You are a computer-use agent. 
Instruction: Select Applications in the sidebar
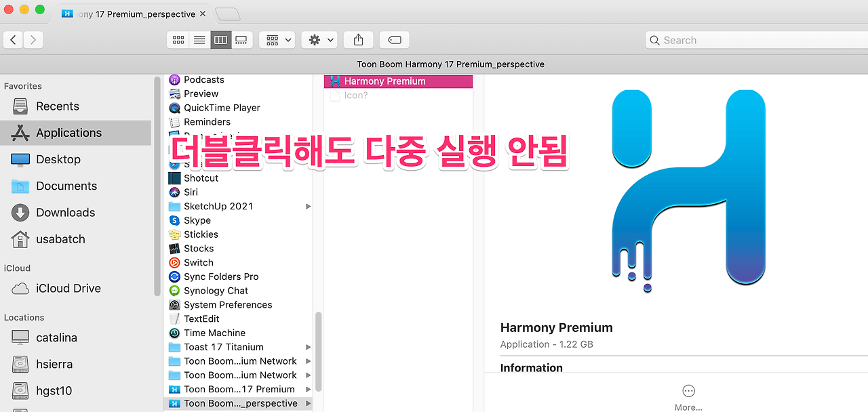tap(76, 133)
